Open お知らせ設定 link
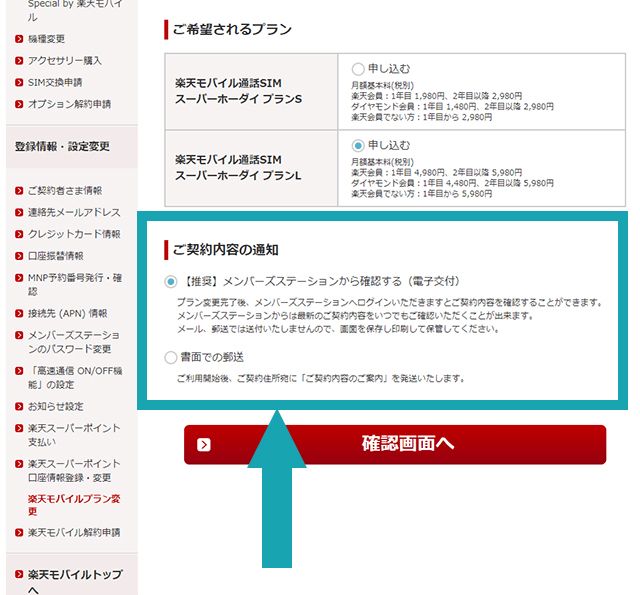This screenshot has width=640, height=595. pyautogui.click(x=56, y=406)
